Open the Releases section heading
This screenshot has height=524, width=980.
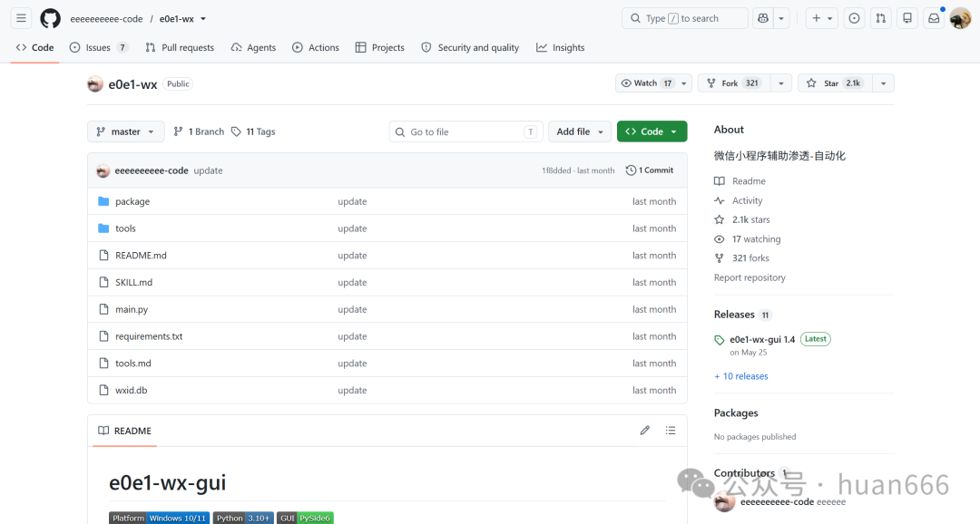pyautogui.click(x=734, y=315)
